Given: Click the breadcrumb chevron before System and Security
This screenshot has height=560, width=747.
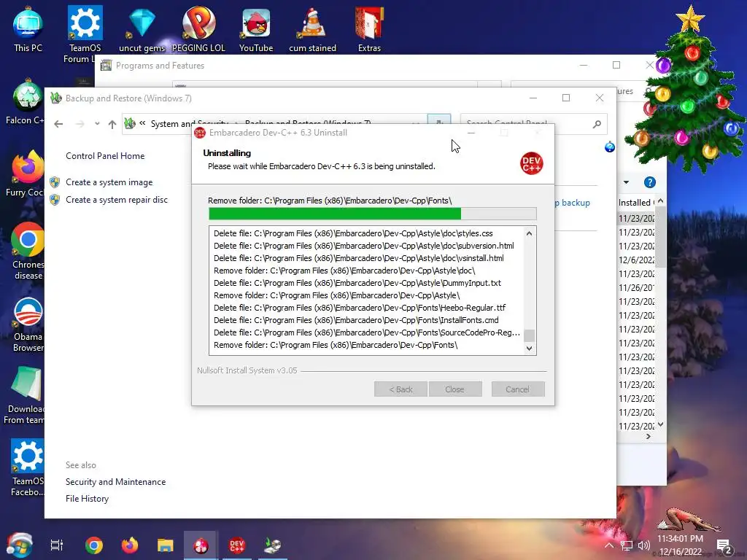Looking at the screenshot, I should 142,123.
